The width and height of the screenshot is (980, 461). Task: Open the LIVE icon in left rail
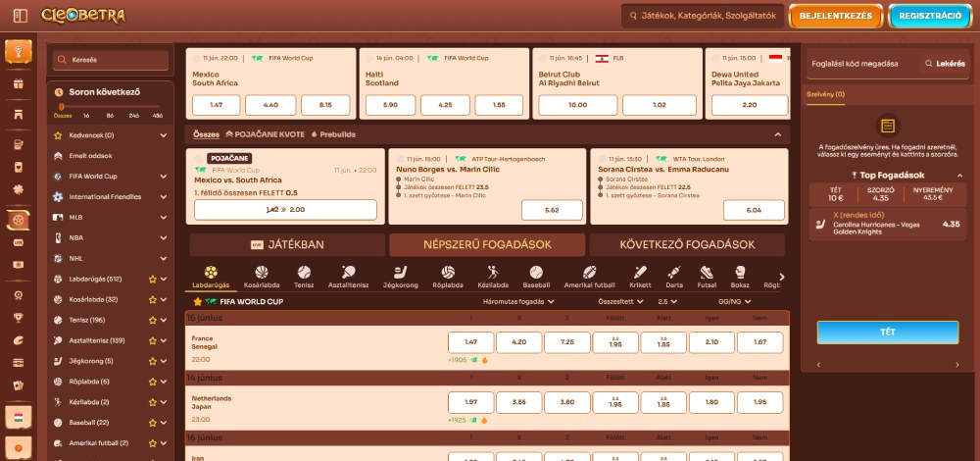click(18, 242)
